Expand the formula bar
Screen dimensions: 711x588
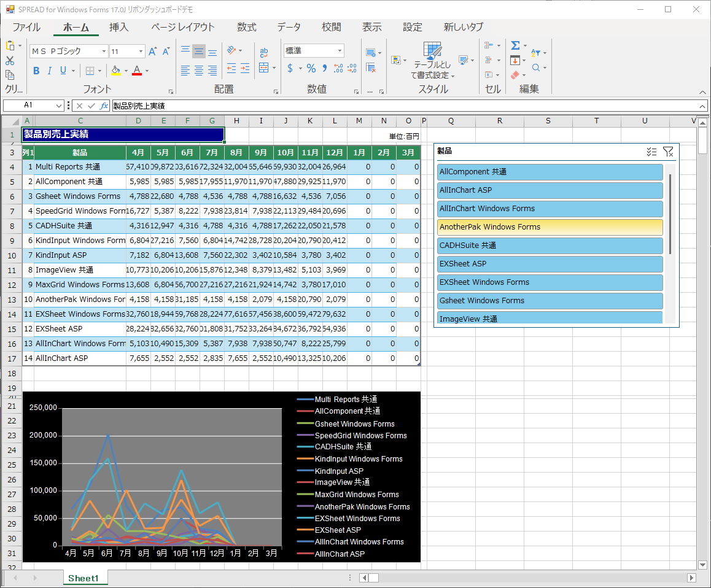click(x=702, y=106)
